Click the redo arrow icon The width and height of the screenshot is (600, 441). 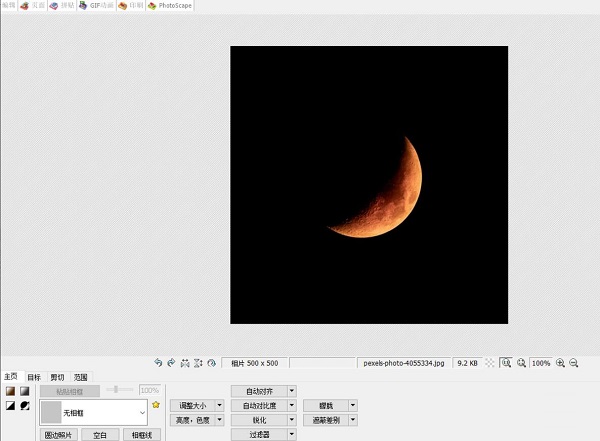click(x=171, y=363)
